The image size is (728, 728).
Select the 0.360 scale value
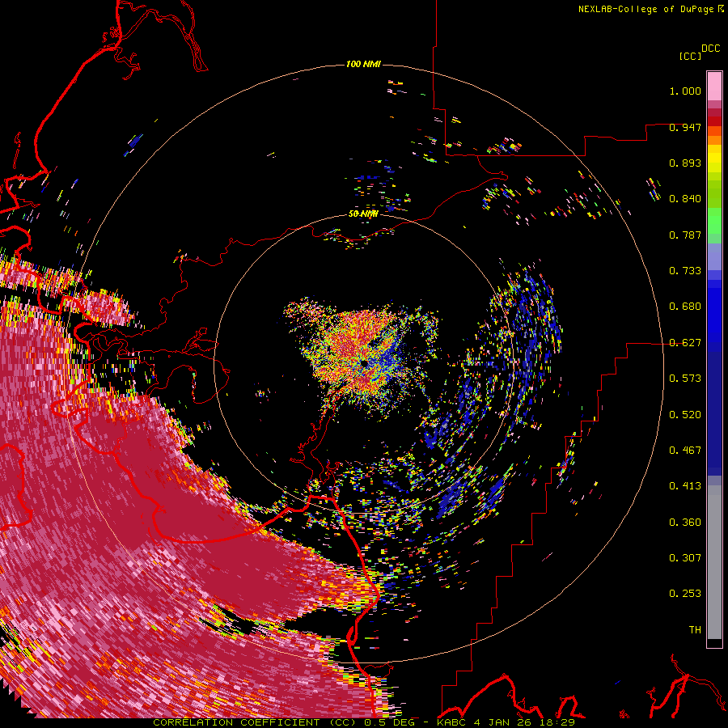tap(685, 523)
